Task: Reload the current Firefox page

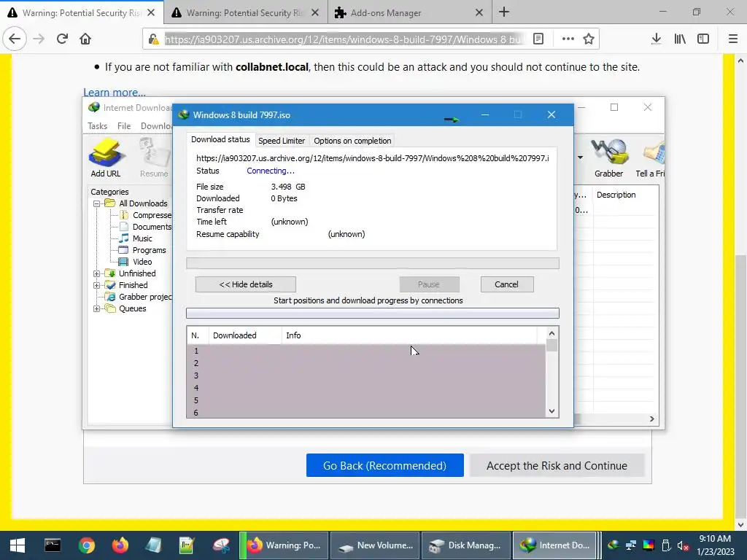Action: point(62,39)
